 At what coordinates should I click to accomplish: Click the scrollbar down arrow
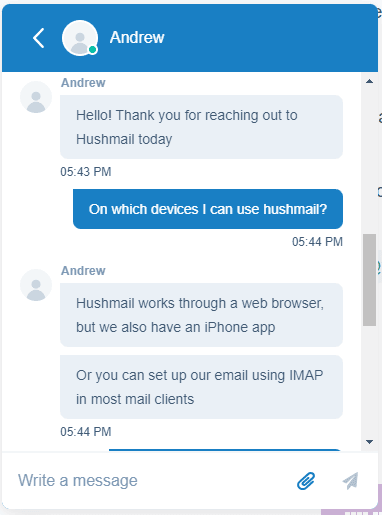369,442
